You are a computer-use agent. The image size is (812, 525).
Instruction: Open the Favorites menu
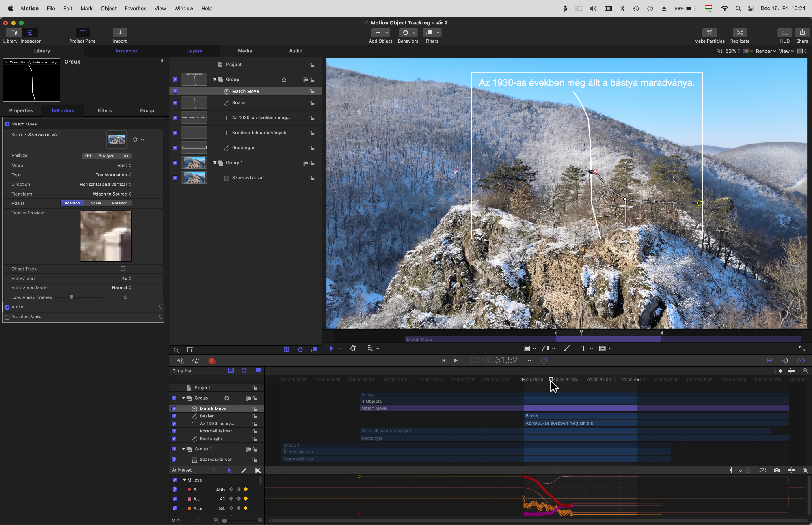coord(135,9)
